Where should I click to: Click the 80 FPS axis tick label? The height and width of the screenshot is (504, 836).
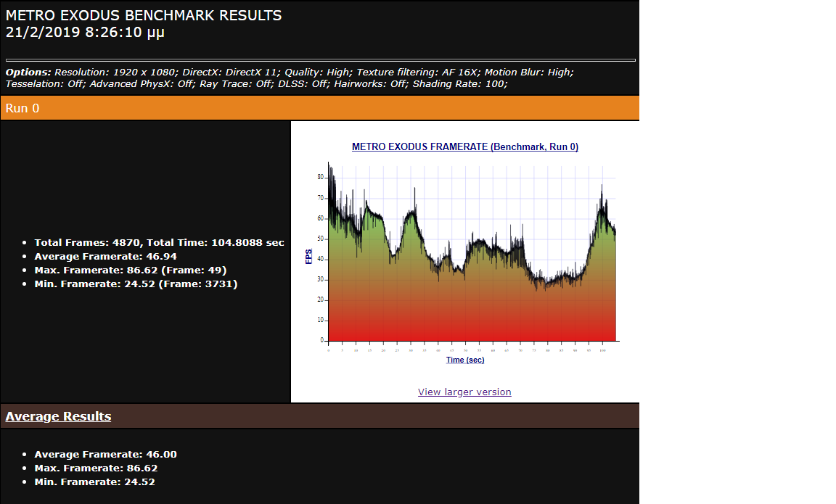point(321,178)
